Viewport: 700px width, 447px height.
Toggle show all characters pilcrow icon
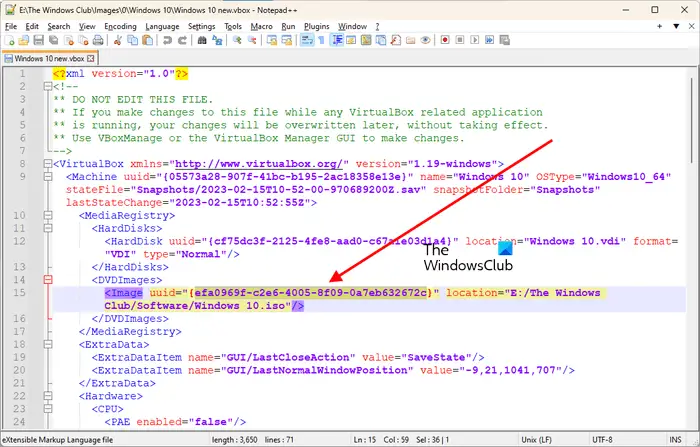click(x=321, y=40)
